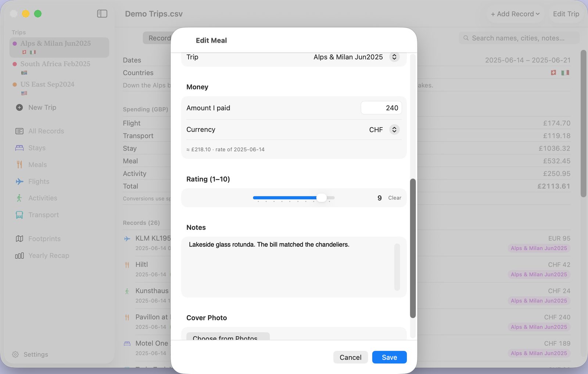This screenshot has width=588, height=374.
Task: Open the Activities walking figure icon
Action: (x=19, y=198)
